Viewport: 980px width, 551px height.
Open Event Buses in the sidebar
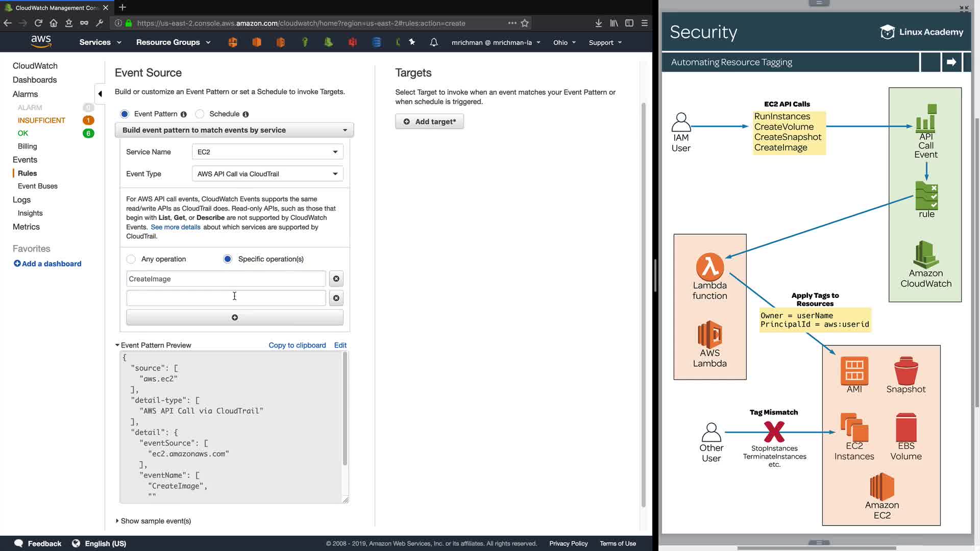pyautogui.click(x=38, y=186)
